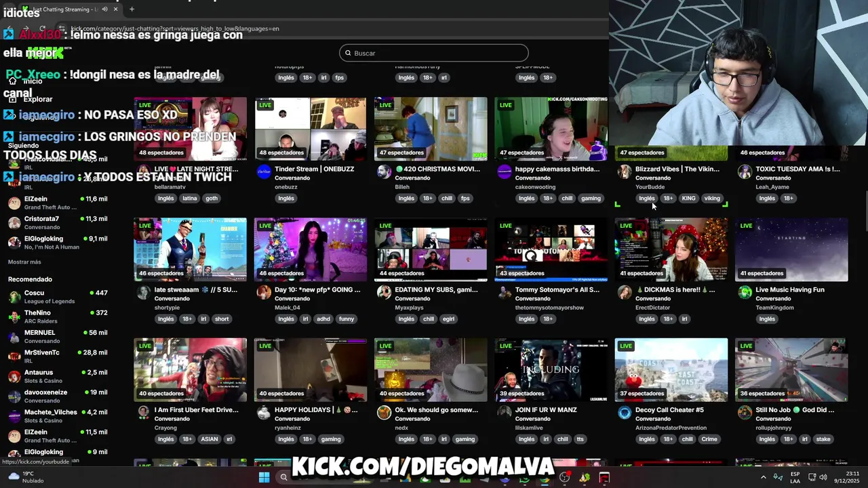This screenshot has width=868, height=488.
Task: Open the new browser tab plus button
Action: (132, 9)
